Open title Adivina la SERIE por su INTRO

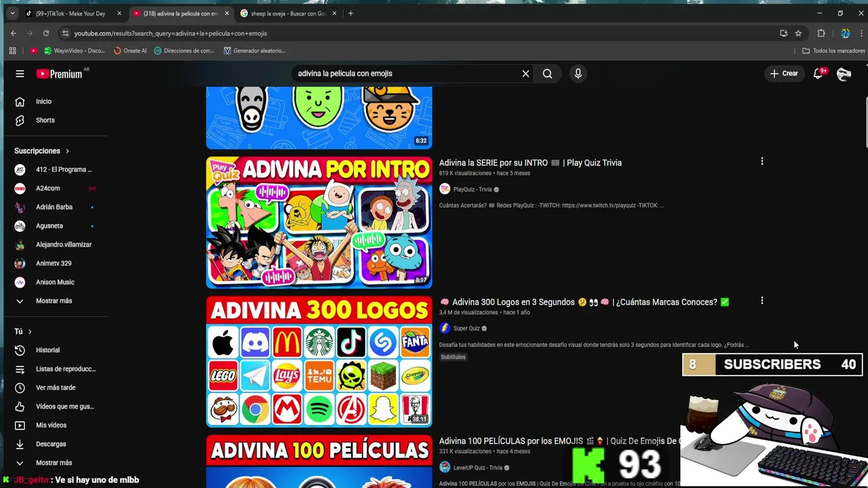[530, 163]
